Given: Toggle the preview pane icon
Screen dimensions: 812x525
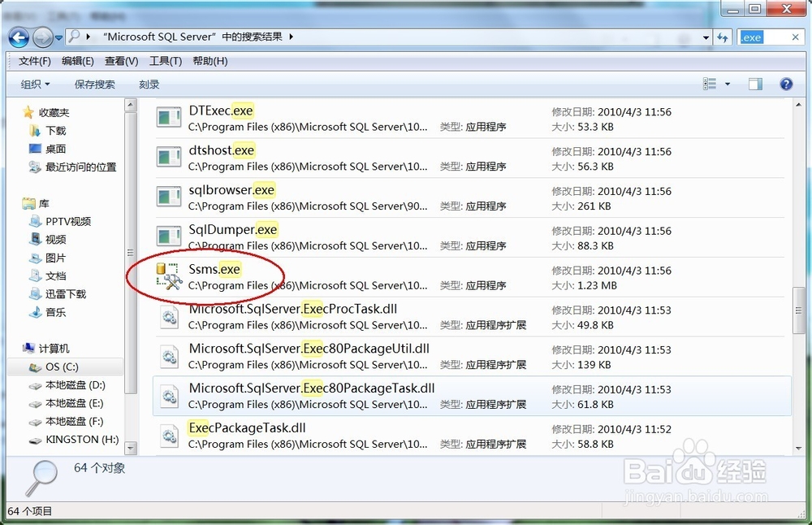Looking at the screenshot, I should (755, 84).
